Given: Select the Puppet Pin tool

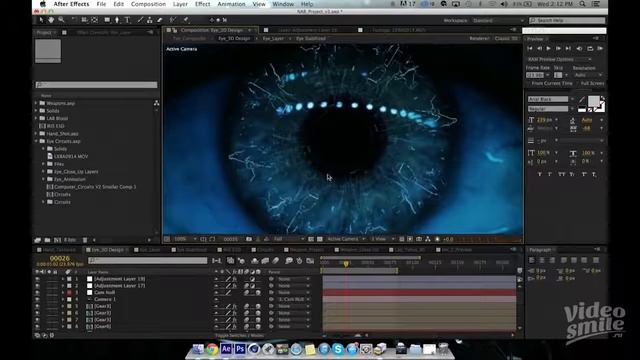Looking at the screenshot, I should 186,20.
